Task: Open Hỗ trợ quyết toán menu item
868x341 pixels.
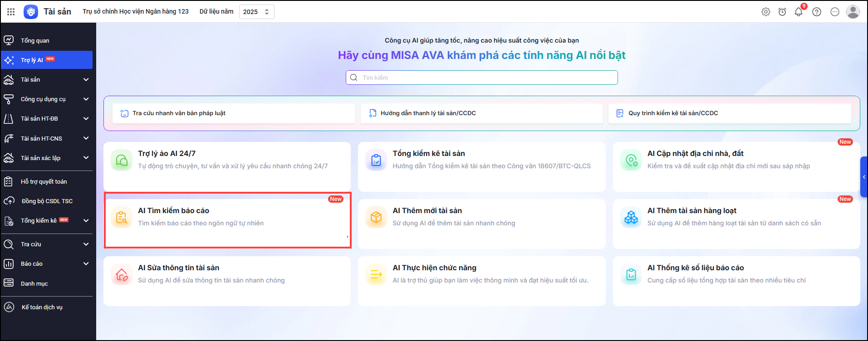Action: tap(44, 182)
